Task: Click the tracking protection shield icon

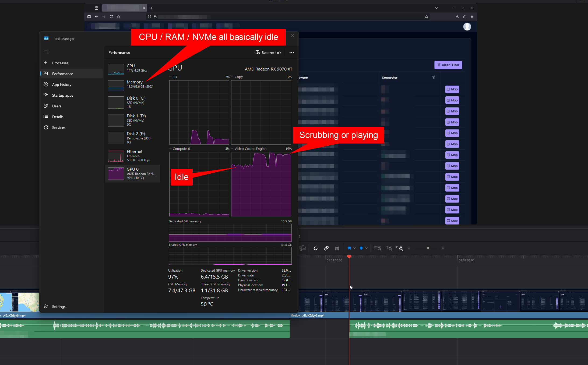Action: pos(149,17)
